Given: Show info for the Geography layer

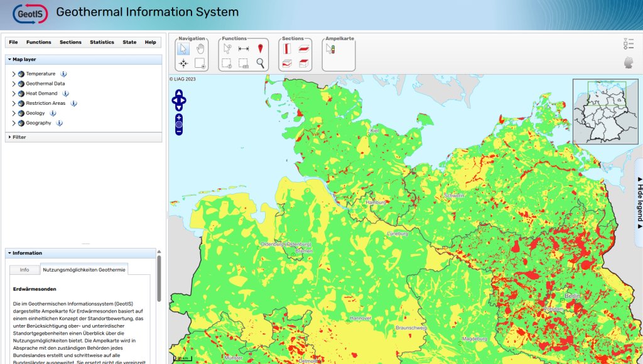Looking at the screenshot, I should (59, 122).
